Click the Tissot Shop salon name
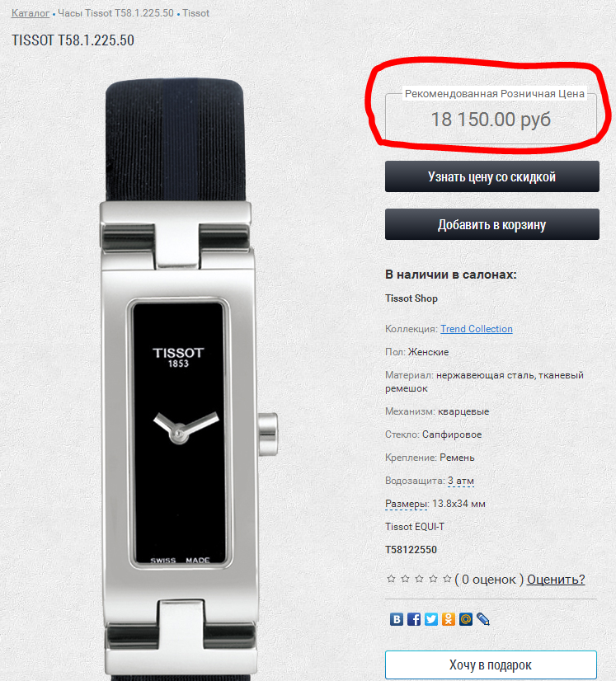This screenshot has width=616, height=681. click(411, 298)
